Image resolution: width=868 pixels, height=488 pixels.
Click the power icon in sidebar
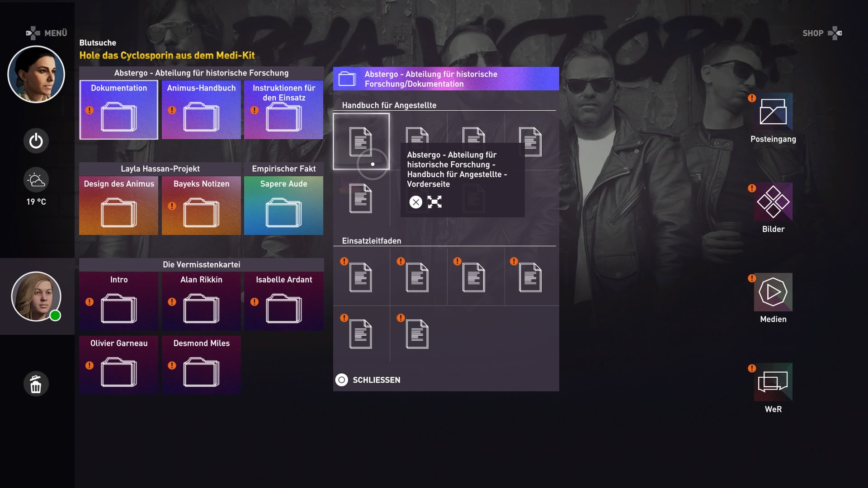pyautogui.click(x=36, y=141)
